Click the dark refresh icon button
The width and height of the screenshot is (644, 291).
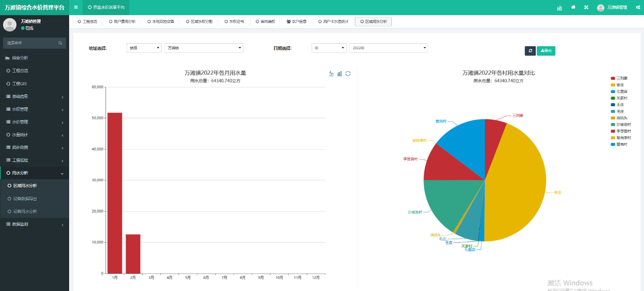click(530, 51)
